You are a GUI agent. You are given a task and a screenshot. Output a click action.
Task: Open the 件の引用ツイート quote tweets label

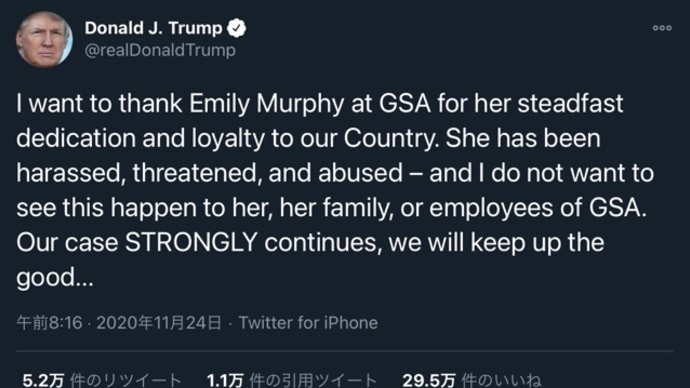point(313,380)
